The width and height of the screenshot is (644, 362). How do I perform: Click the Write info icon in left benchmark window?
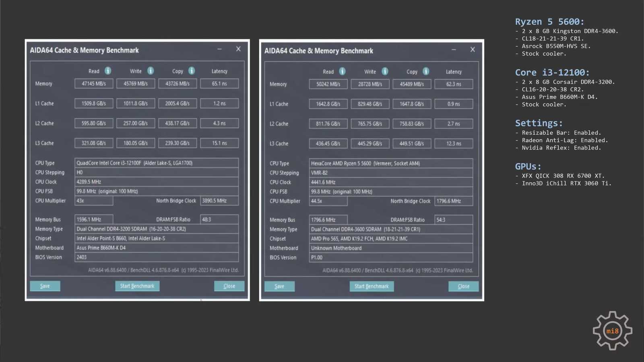click(x=151, y=71)
